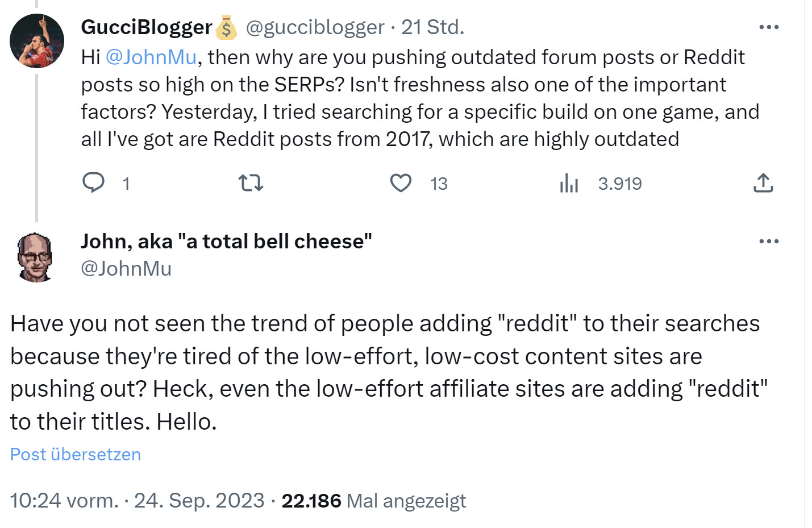This screenshot has height=528, width=812.
Task: Open more options on GucciBlogger's post
Action: [x=769, y=27]
